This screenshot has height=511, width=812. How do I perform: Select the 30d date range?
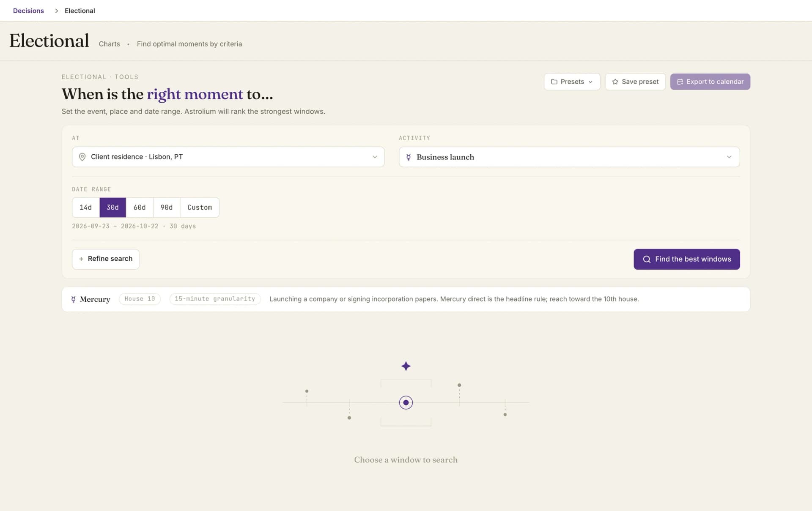112,208
